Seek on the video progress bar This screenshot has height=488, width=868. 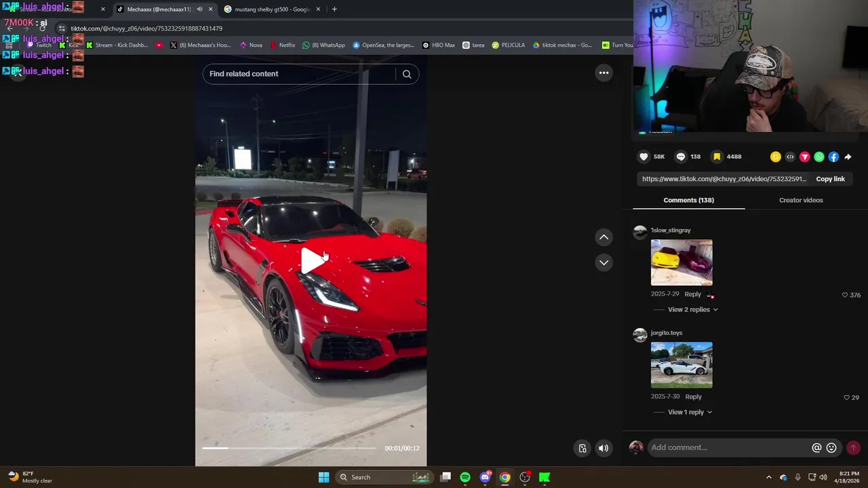289,448
